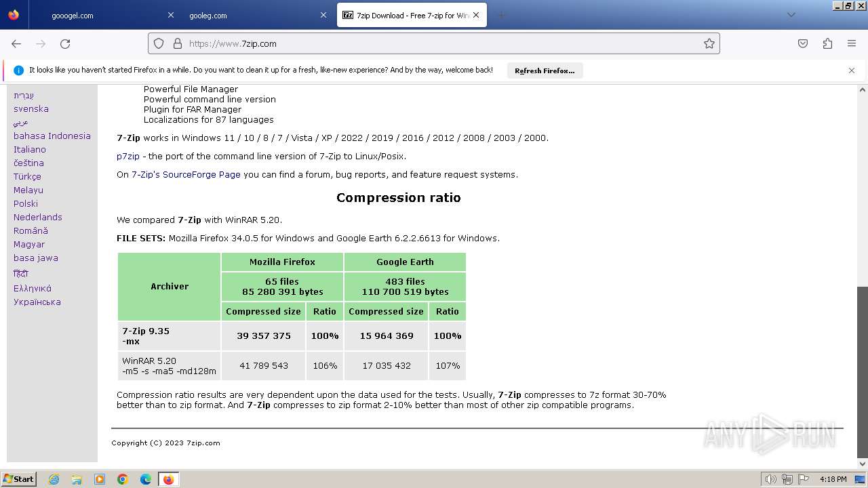Screen dimensions: 868x488
Task: Click the forward navigation arrow
Action: (41, 43)
